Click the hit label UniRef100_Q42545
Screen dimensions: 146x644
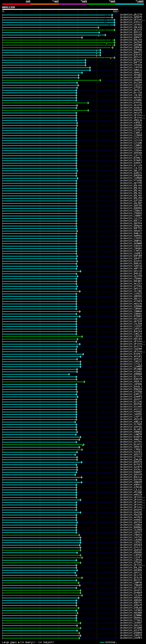click(x=131, y=42)
